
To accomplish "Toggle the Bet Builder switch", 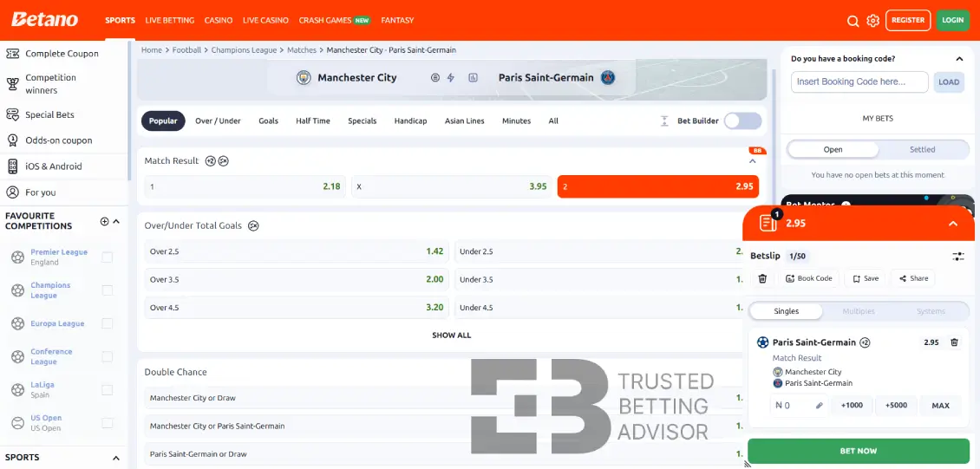I will tap(742, 121).
